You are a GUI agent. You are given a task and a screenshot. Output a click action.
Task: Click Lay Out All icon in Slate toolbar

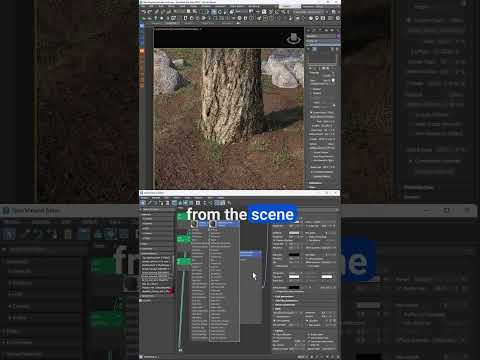[204, 203]
